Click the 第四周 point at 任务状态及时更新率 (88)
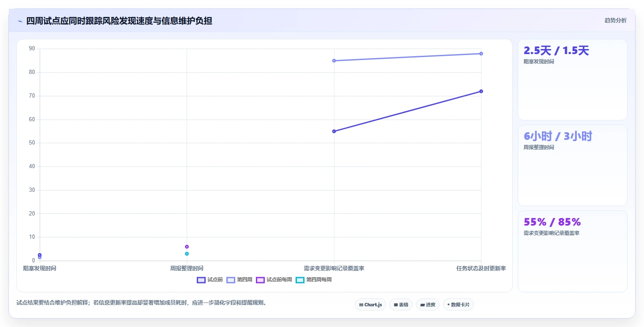644x327 pixels. click(481, 54)
